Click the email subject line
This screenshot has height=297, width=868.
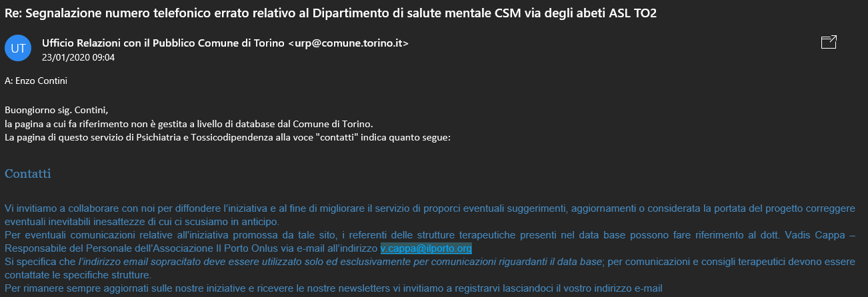pyautogui.click(x=331, y=13)
